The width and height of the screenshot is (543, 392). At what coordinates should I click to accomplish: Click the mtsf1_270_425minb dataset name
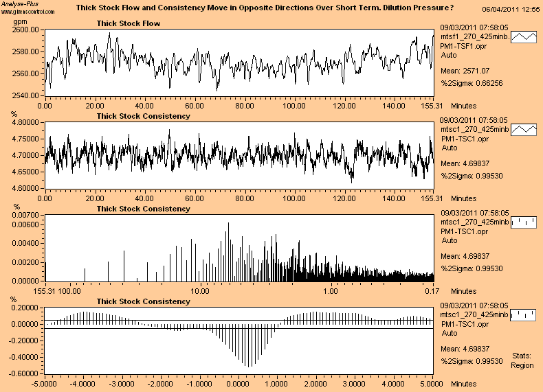coord(474,37)
